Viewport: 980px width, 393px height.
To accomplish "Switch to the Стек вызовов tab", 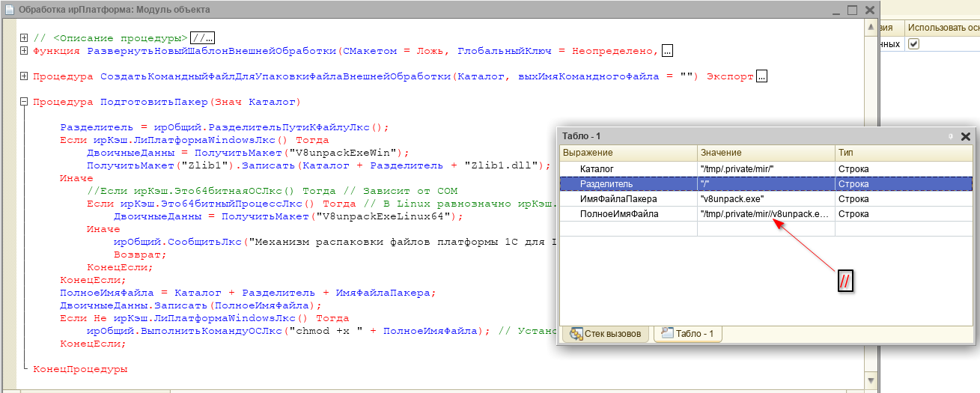I will click(606, 334).
